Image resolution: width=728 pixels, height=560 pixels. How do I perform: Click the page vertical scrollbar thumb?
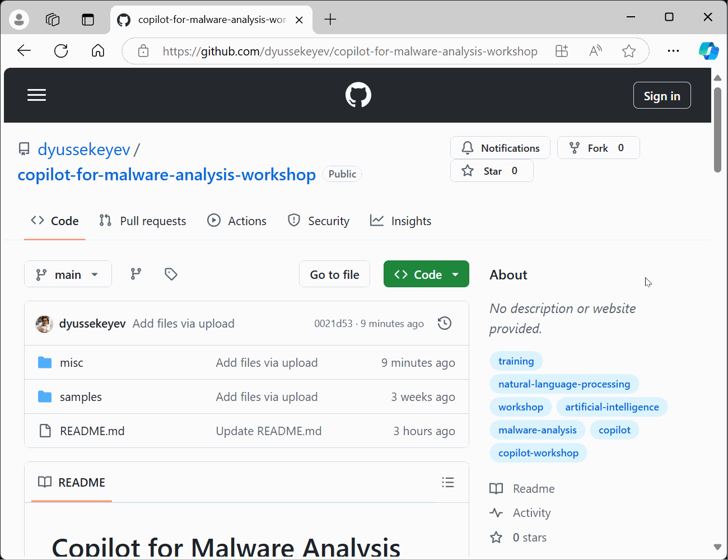[x=718, y=130]
